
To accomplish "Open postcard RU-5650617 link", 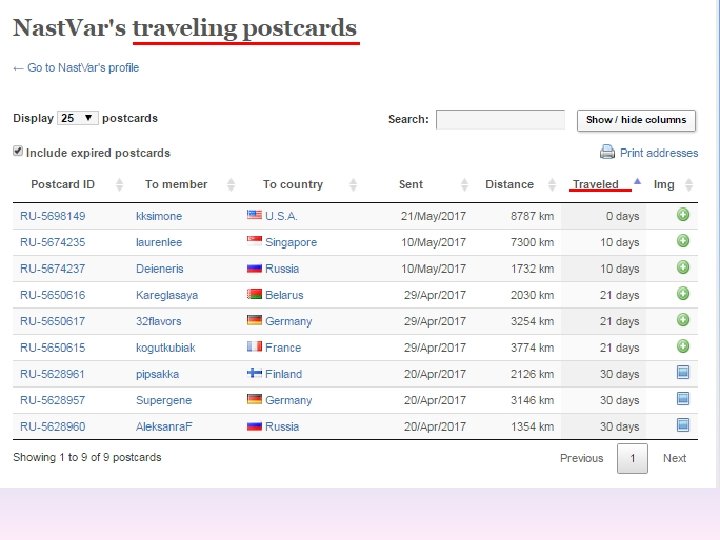I will click(x=53, y=321).
